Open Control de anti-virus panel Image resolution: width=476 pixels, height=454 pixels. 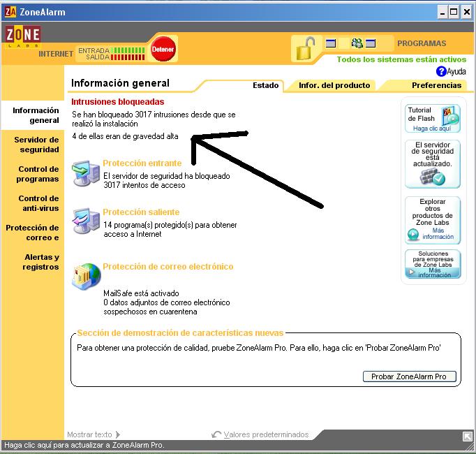(x=38, y=203)
